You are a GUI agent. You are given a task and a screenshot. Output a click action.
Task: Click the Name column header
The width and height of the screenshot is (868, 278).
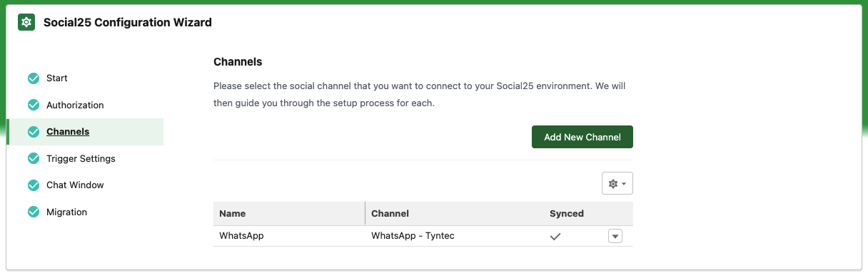tap(289, 213)
